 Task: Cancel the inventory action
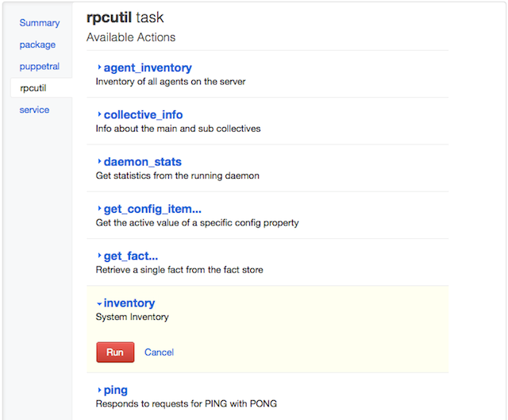coord(159,352)
